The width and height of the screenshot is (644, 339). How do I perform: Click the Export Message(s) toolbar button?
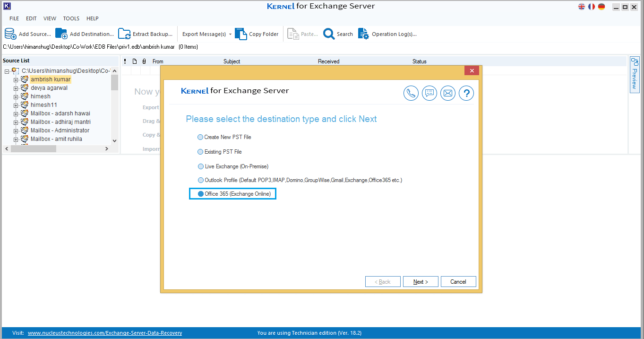(x=204, y=34)
